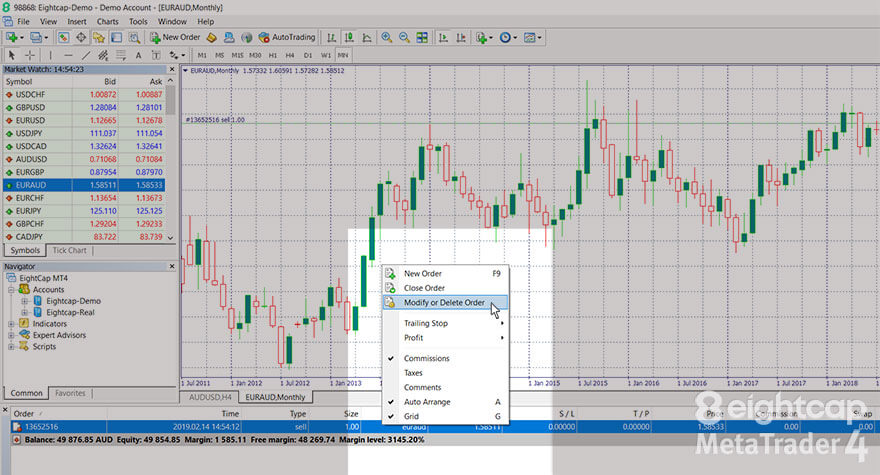The width and height of the screenshot is (880, 475).
Task: Open the templates icon
Action: (x=529, y=38)
